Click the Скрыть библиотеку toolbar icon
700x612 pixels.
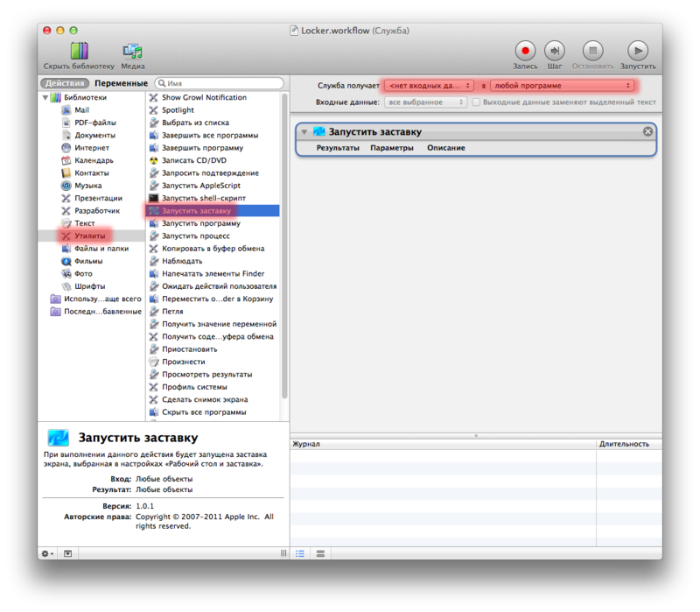pos(79,51)
